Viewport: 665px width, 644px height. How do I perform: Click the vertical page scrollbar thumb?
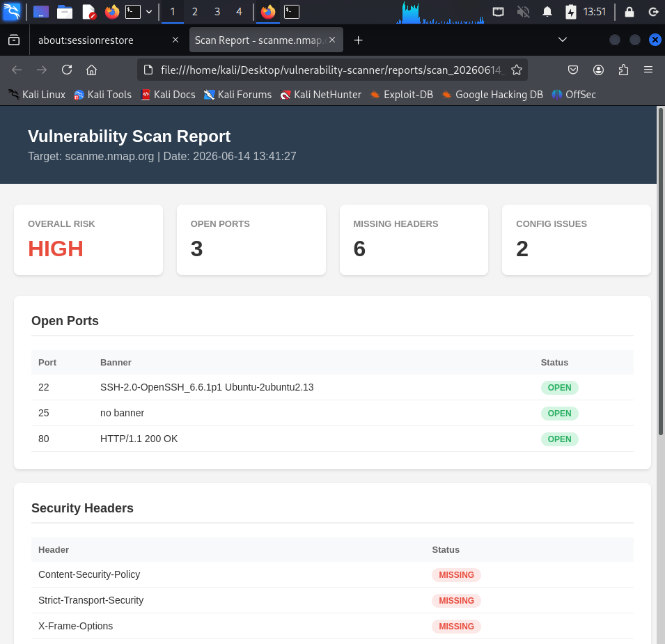click(x=660, y=272)
